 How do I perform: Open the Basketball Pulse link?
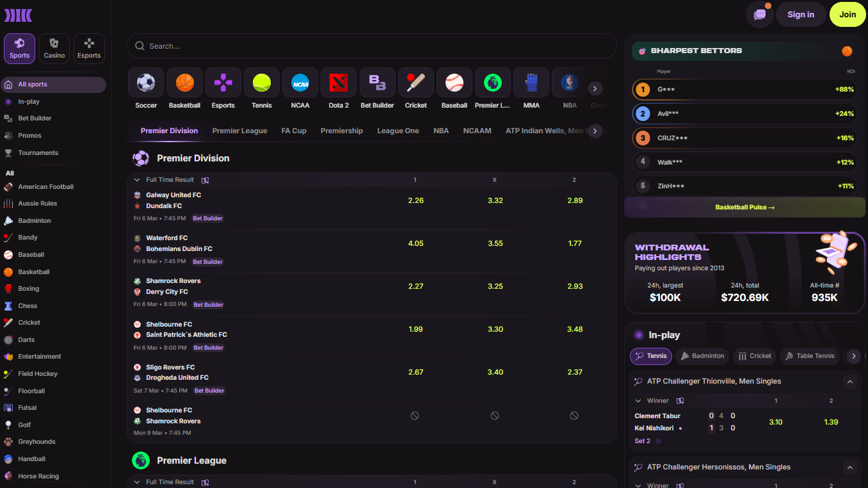tap(744, 207)
